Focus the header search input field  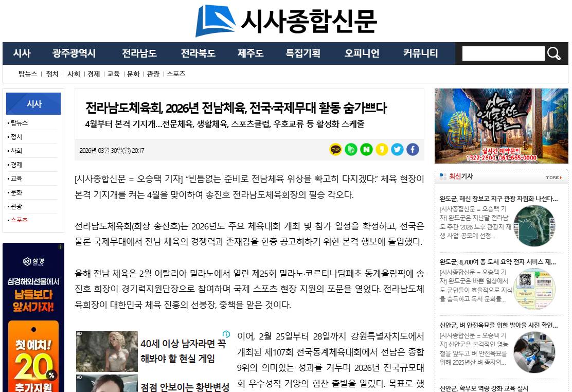(503, 54)
